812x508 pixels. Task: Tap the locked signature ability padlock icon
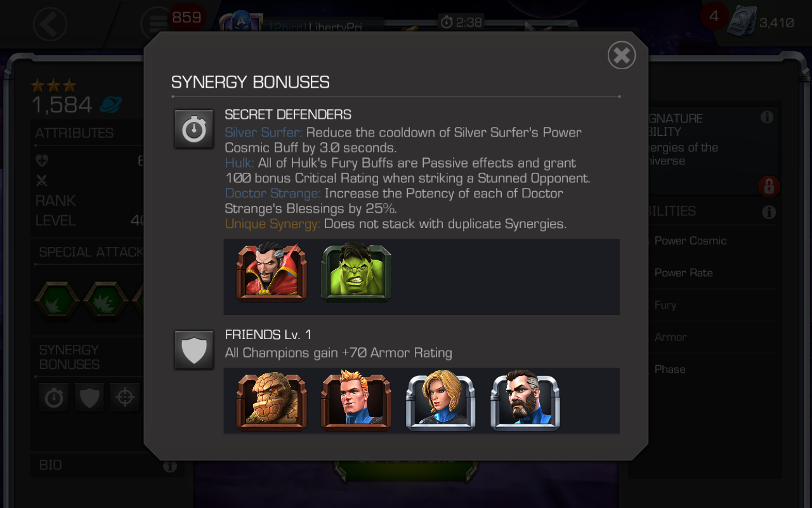(x=768, y=187)
